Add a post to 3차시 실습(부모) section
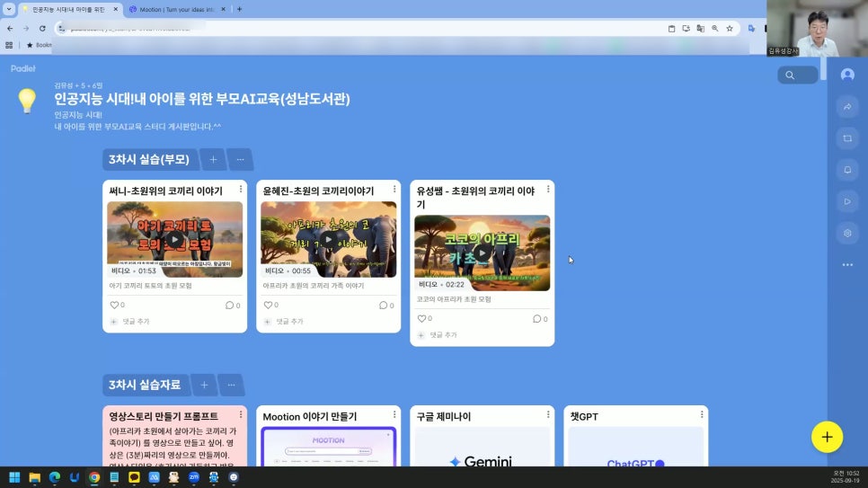Viewport: 868px width, 488px height. click(213, 160)
